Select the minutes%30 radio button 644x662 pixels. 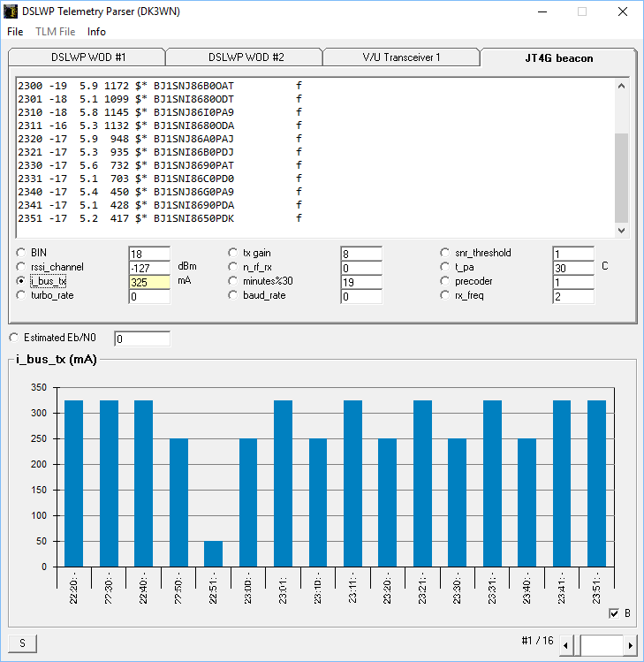click(x=232, y=281)
